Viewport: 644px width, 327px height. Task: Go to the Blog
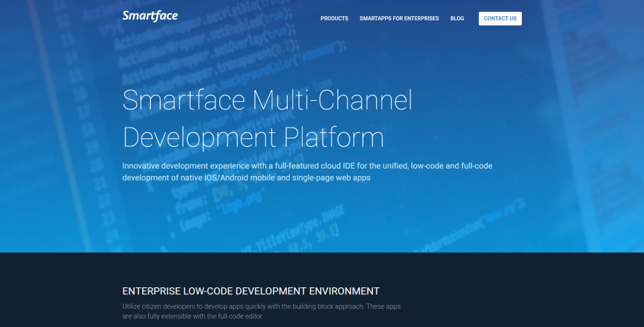click(457, 19)
